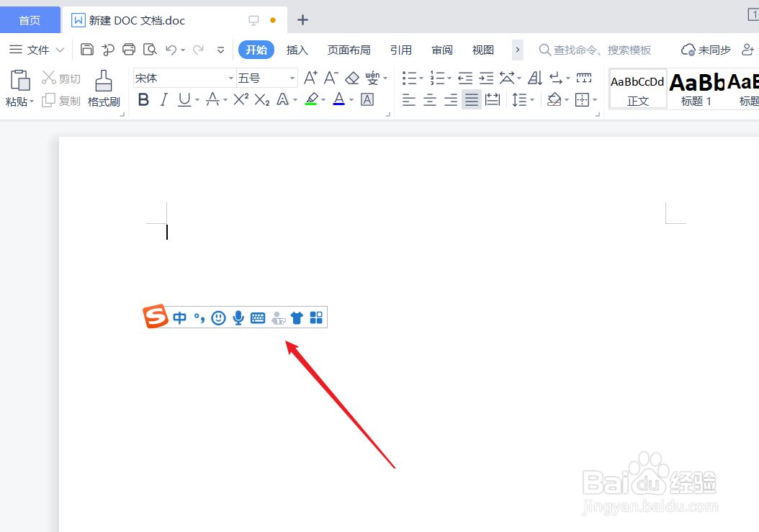Screen dimensions: 759x532
Task: Copy selection with 复制
Action: 61,101
